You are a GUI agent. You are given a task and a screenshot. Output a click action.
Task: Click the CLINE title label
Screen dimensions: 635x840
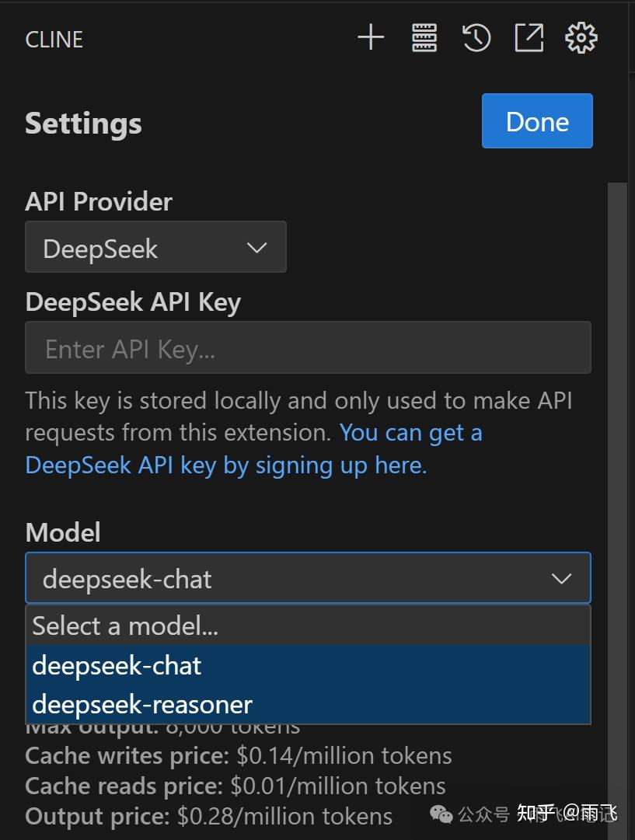point(54,39)
